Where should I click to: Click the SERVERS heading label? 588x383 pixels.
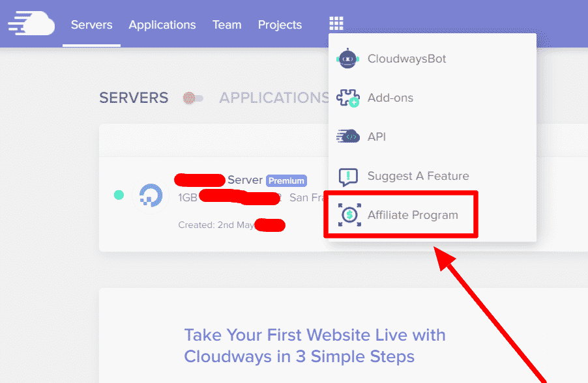(134, 98)
